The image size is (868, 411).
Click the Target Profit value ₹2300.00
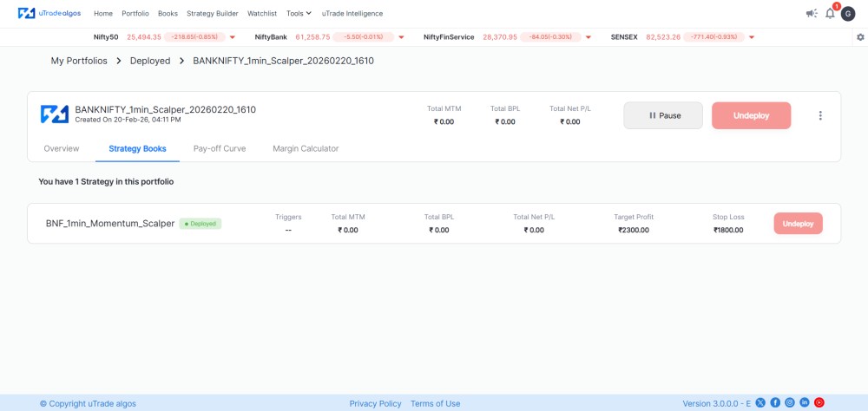point(634,230)
